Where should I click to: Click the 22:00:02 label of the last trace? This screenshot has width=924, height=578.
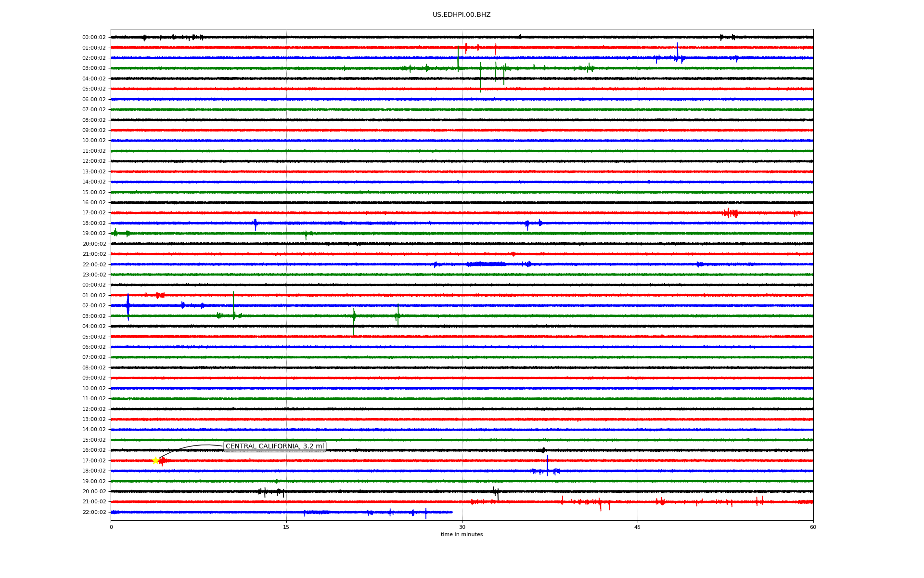click(x=94, y=512)
